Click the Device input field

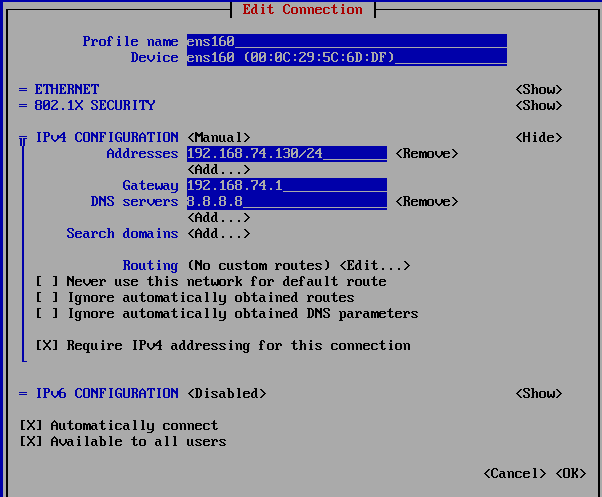tap(346, 58)
